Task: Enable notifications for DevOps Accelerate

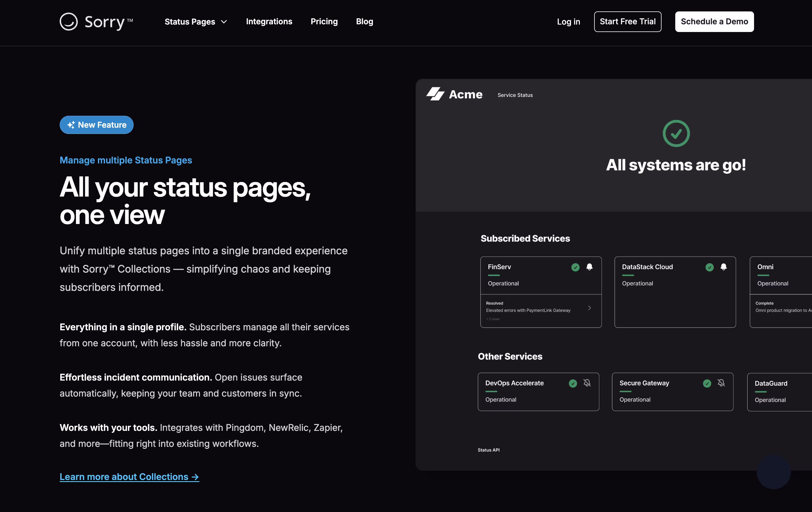Action: coord(587,383)
